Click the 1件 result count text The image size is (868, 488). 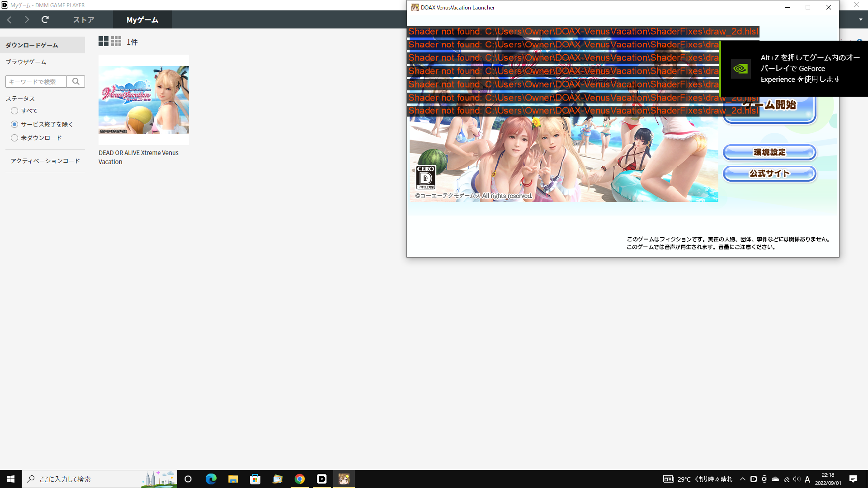132,42
